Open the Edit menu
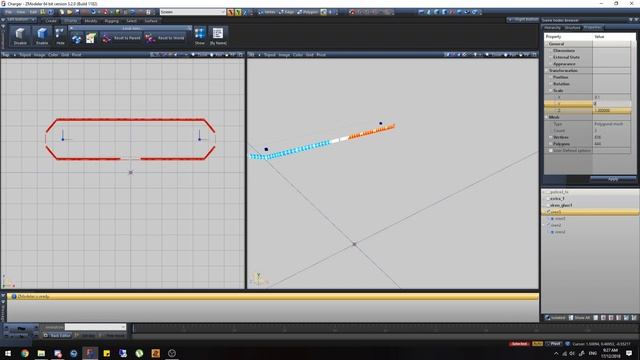640x360 pixels. coord(33,12)
